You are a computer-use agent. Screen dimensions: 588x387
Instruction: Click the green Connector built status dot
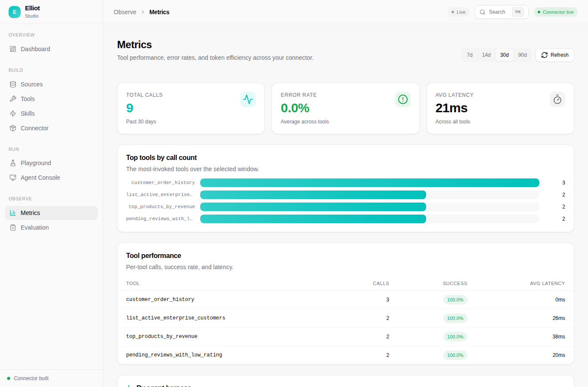point(9,378)
